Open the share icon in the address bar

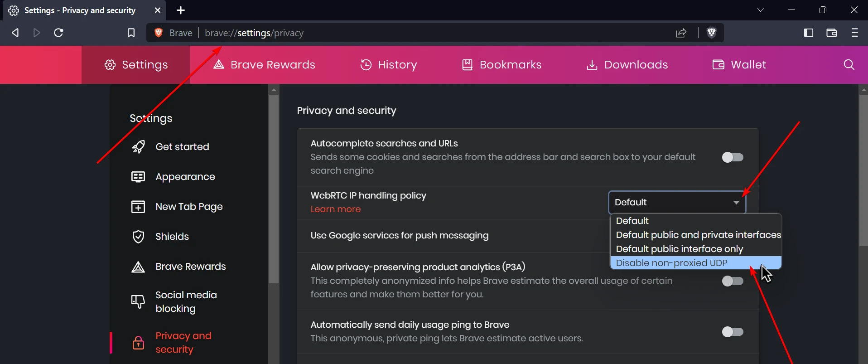681,33
